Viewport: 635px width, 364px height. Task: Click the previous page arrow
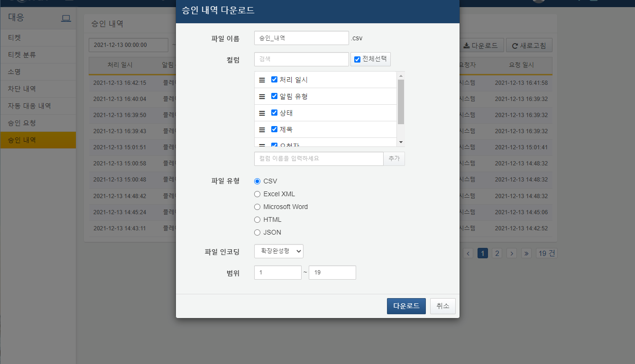[468, 253]
